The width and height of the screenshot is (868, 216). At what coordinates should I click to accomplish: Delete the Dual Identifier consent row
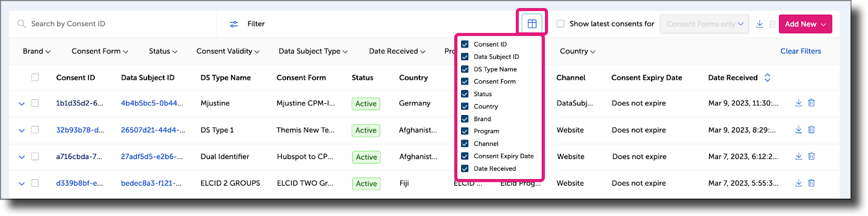point(812,156)
